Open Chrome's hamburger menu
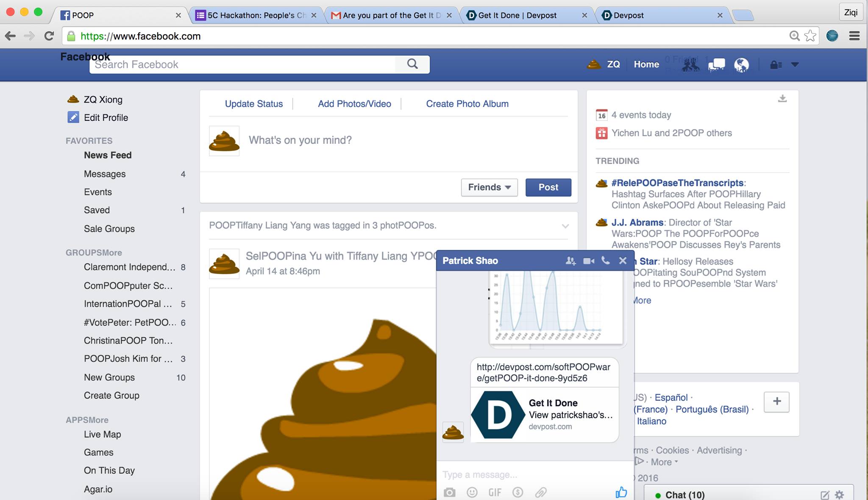Image resolution: width=868 pixels, height=500 pixels. click(x=854, y=36)
